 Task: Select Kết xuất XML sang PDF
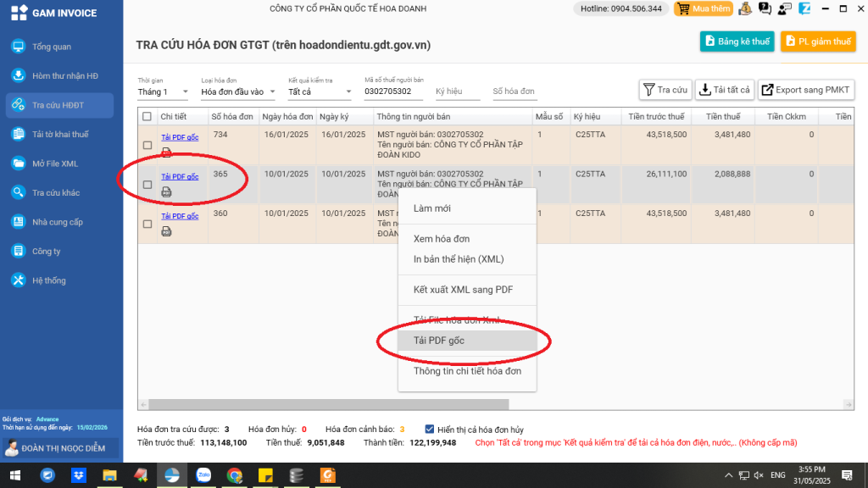(467, 290)
